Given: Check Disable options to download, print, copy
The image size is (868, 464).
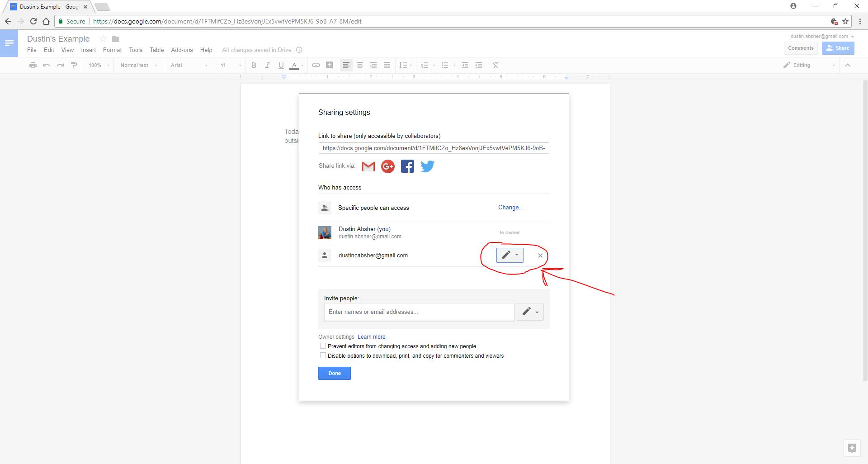Looking at the screenshot, I should (323, 355).
